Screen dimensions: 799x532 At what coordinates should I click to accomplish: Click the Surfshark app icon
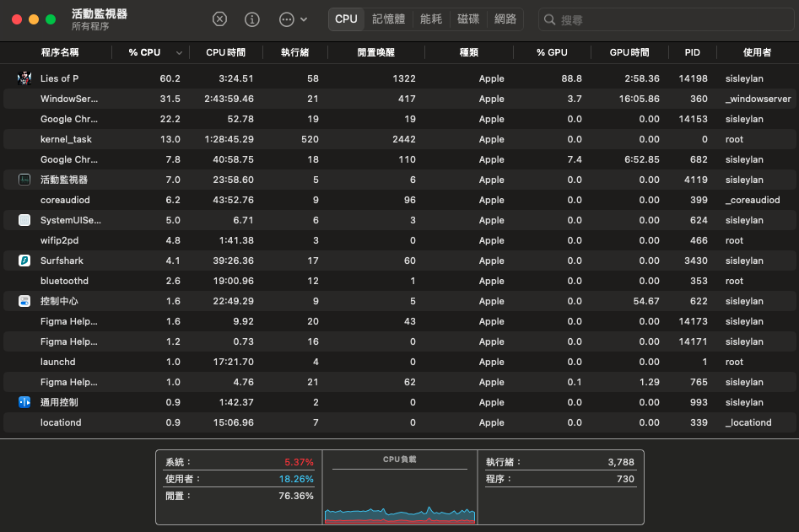tap(24, 261)
